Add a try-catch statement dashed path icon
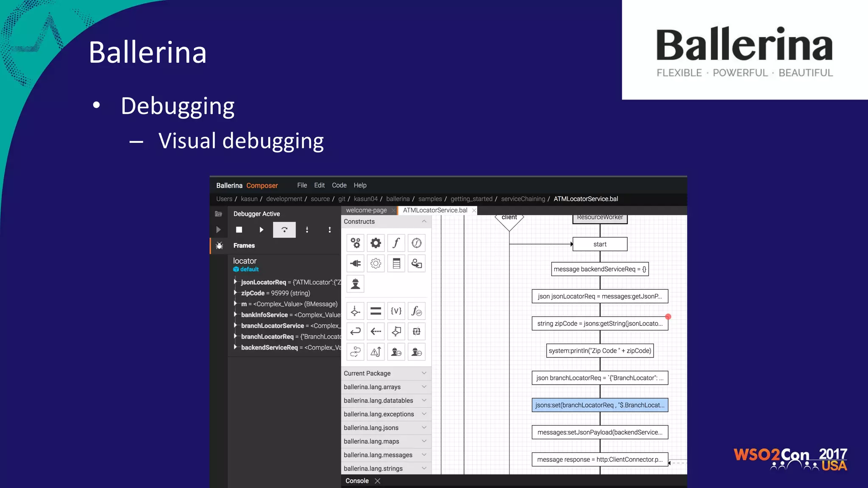Viewport: 868px width, 488px height. [x=356, y=352]
